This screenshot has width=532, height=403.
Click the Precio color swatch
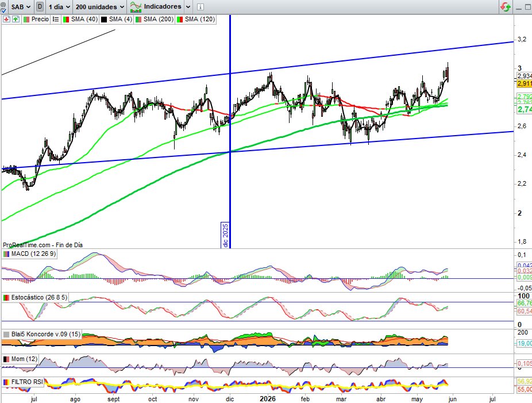26,20
